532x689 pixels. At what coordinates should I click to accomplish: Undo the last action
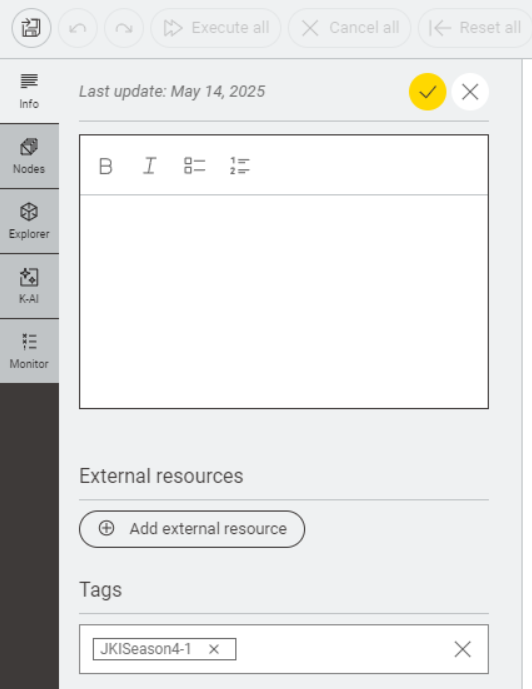(x=78, y=28)
